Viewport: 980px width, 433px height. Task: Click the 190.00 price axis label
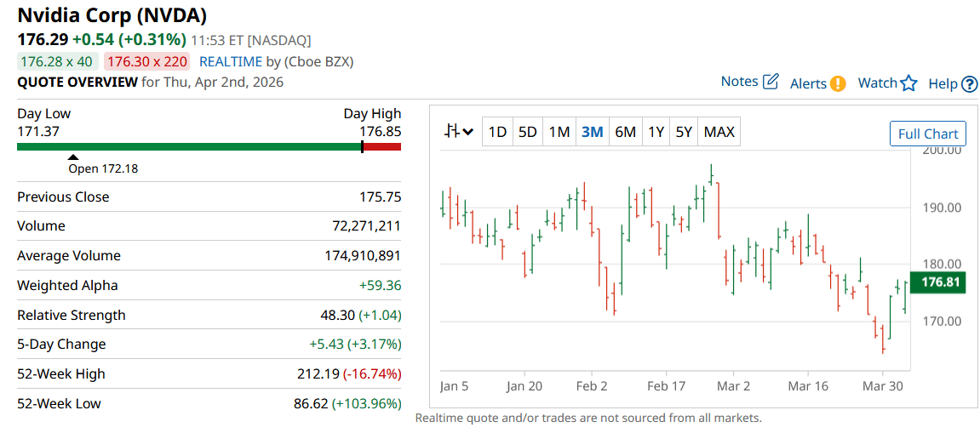tap(943, 208)
